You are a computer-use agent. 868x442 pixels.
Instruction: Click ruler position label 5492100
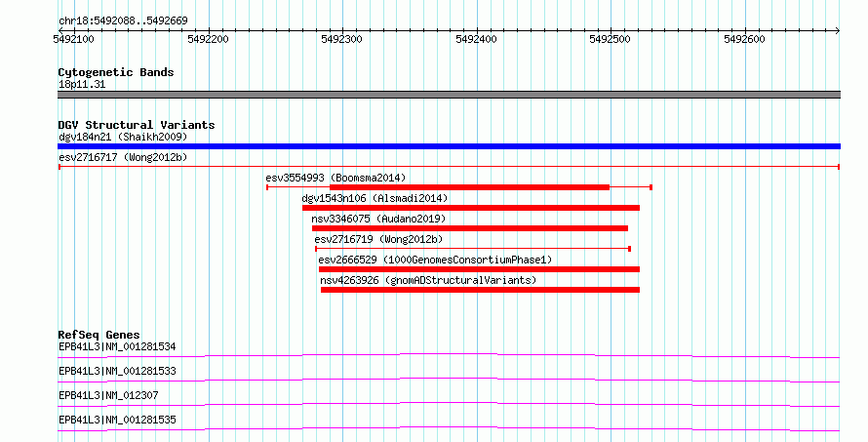click(x=73, y=39)
